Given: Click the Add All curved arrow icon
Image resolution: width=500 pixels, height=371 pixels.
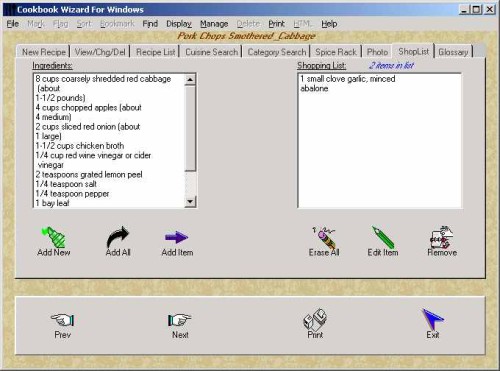Looking at the screenshot, I should click(118, 237).
